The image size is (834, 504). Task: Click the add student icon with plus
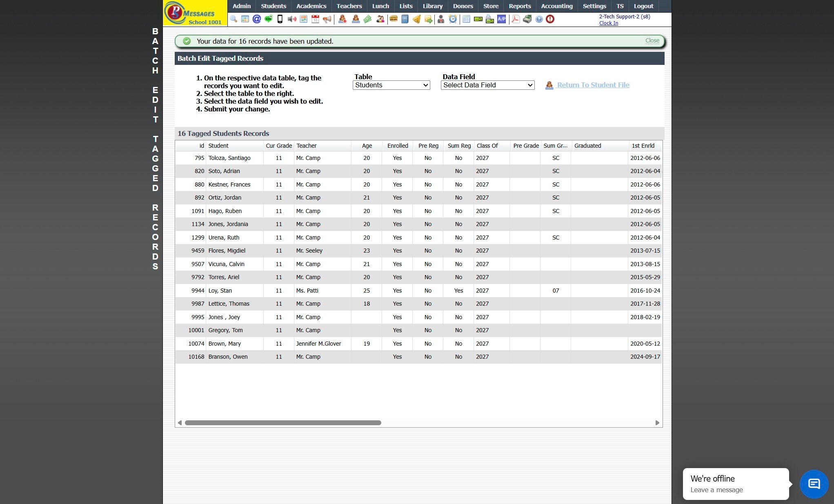pos(342,19)
